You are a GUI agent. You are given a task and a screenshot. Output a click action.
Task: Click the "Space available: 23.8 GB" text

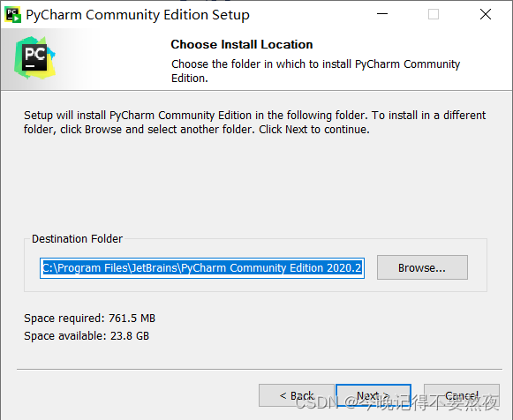pyautogui.click(x=87, y=335)
